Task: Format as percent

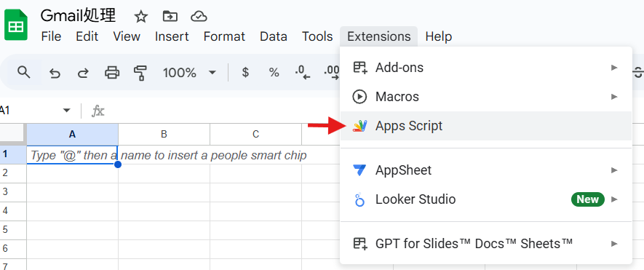Action: (274, 73)
